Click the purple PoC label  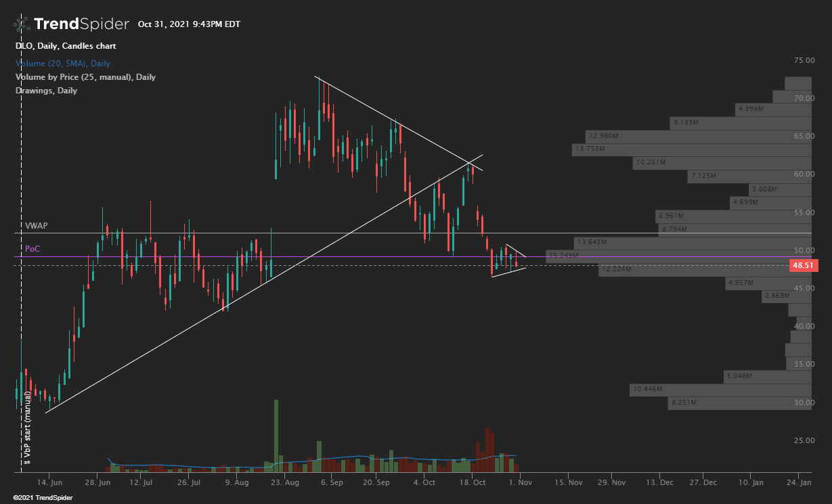32,248
